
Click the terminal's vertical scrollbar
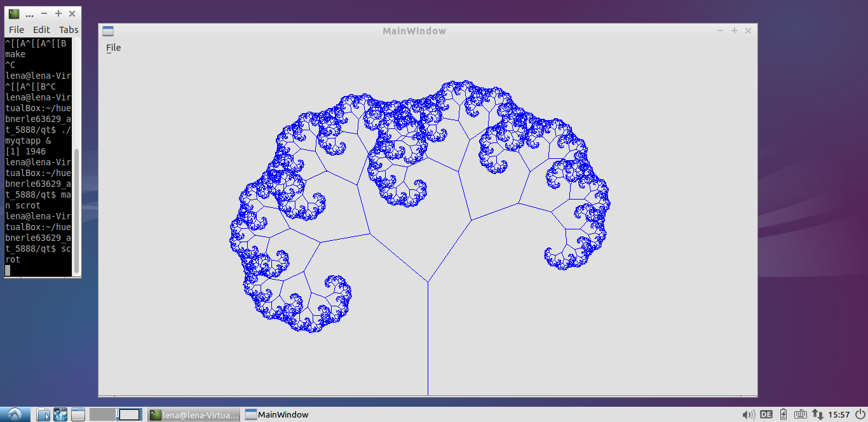click(77, 210)
